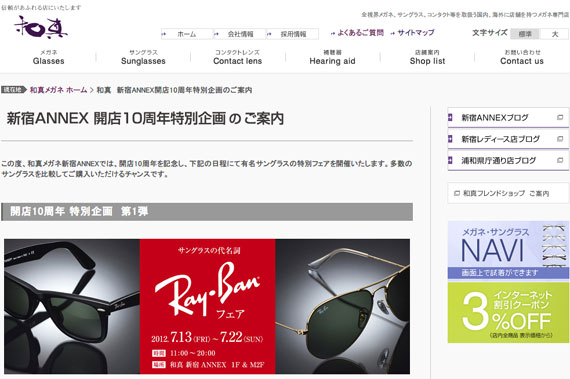
Task: Click the arrow icon before よくあるご質問
Action: pos(333,33)
